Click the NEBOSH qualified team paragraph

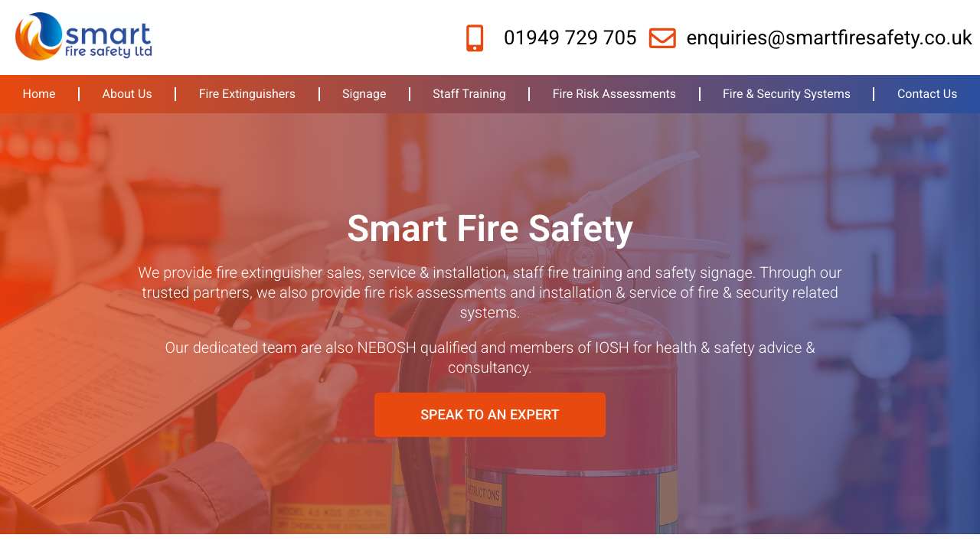coord(490,357)
